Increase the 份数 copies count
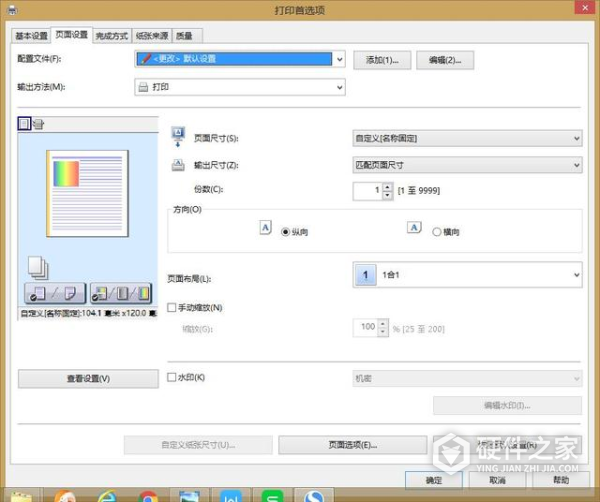Image resolution: width=600 pixels, height=502 pixels. point(388,187)
